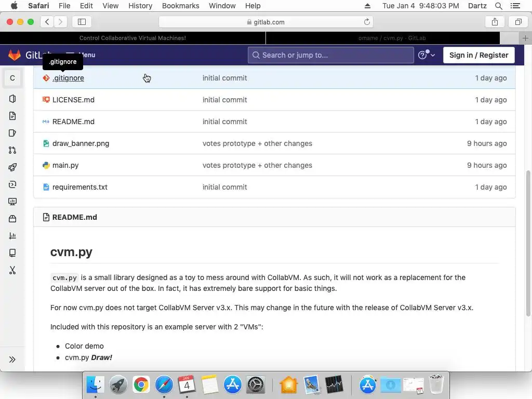Click '9 hours ago' on main.py row
Viewport: 532px width, 399px height.
[x=487, y=165]
